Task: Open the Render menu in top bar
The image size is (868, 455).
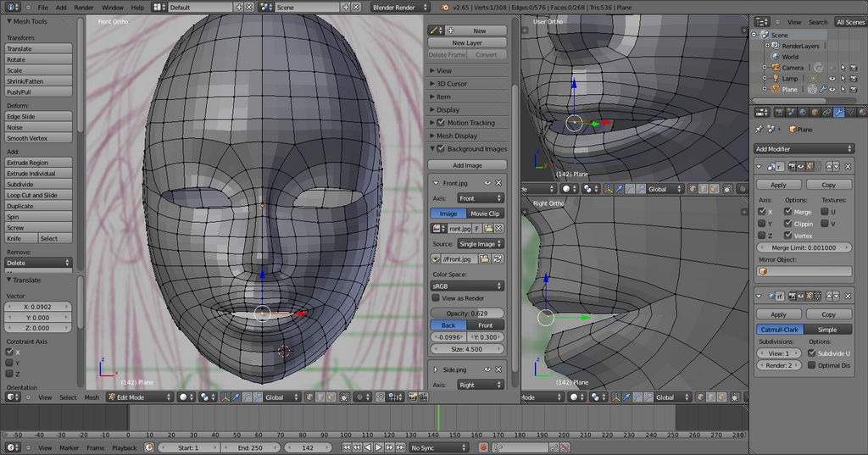Action: [x=84, y=7]
